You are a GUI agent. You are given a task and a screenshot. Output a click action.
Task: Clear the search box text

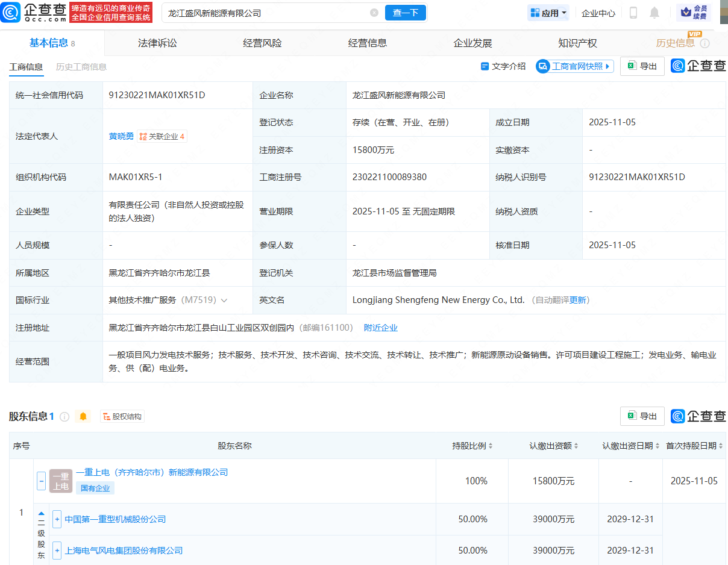coord(374,13)
